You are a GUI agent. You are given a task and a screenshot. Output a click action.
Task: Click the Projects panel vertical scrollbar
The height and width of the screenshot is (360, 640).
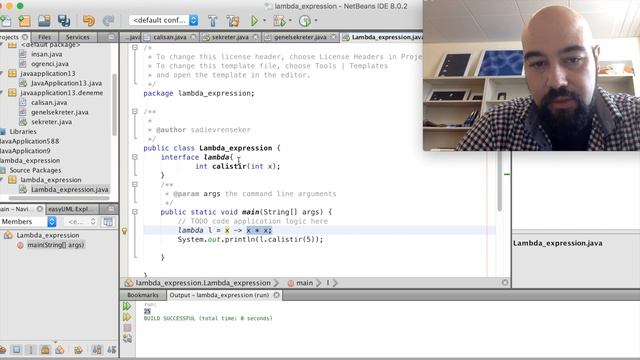pyautogui.click(x=114, y=106)
